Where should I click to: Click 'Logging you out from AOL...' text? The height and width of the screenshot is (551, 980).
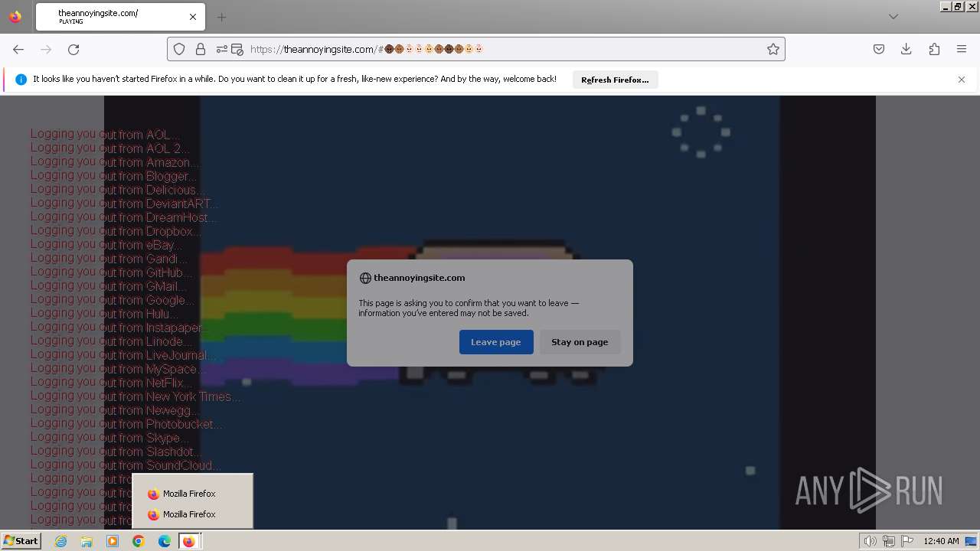click(x=106, y=135)
